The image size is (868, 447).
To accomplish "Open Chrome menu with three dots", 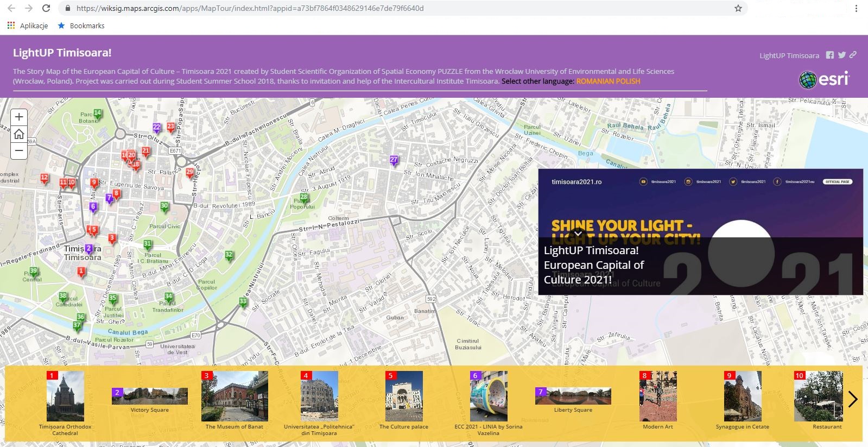I will pos(857,8).
